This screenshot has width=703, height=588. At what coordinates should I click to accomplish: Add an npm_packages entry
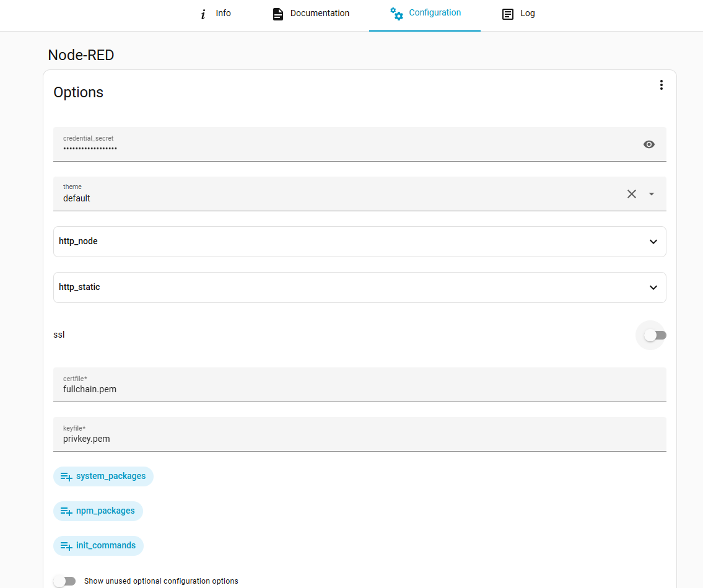pyautogui.click(x=105, y=511)
